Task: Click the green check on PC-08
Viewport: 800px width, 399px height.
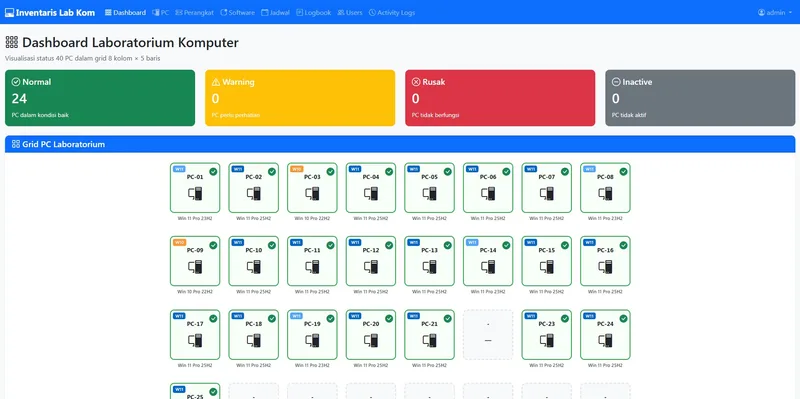Action: 623,171
